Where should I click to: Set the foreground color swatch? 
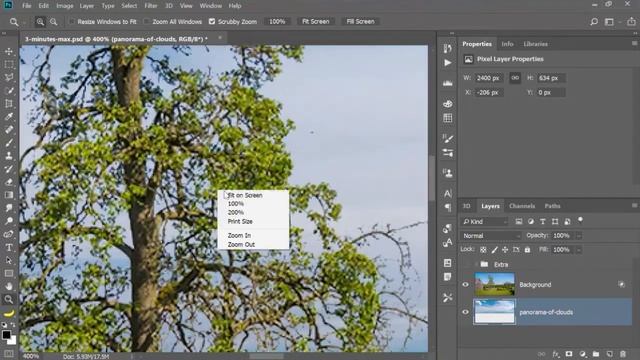[x=6, y=335]
